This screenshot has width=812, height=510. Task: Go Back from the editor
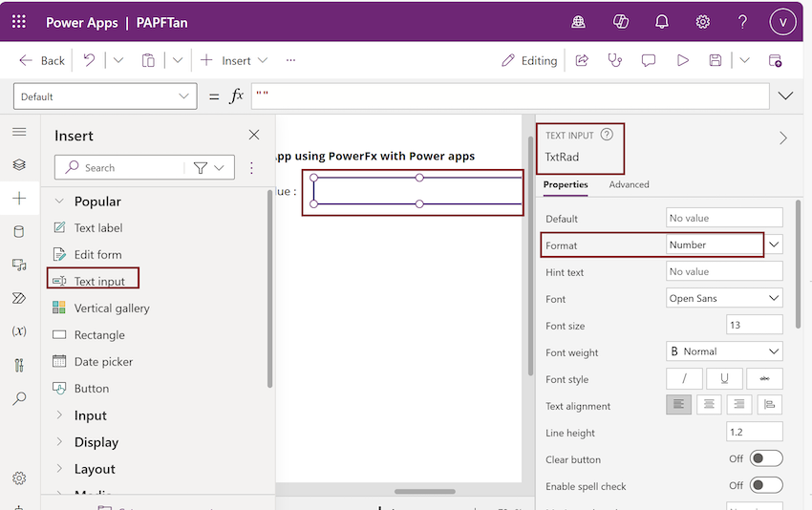[41, 60]
